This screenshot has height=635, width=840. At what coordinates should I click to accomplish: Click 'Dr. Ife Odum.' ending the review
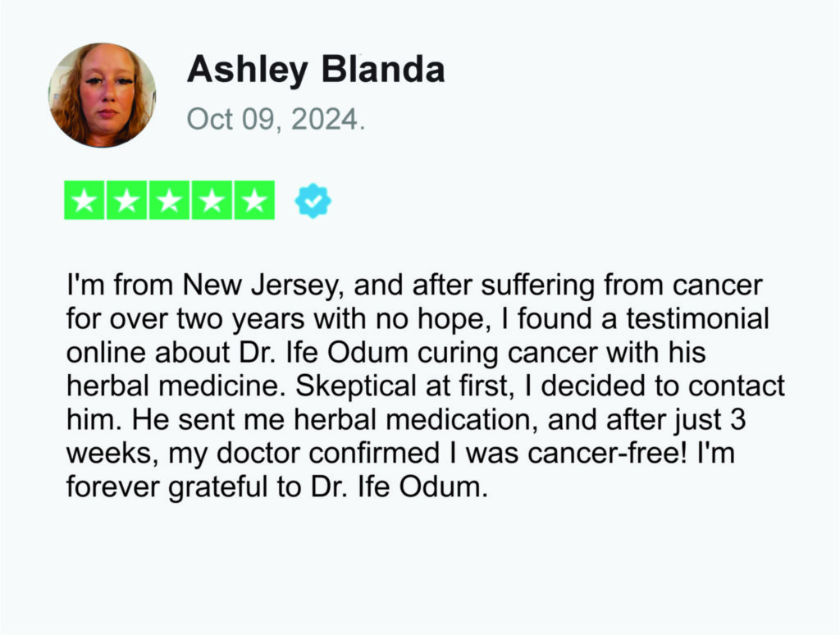399,487
